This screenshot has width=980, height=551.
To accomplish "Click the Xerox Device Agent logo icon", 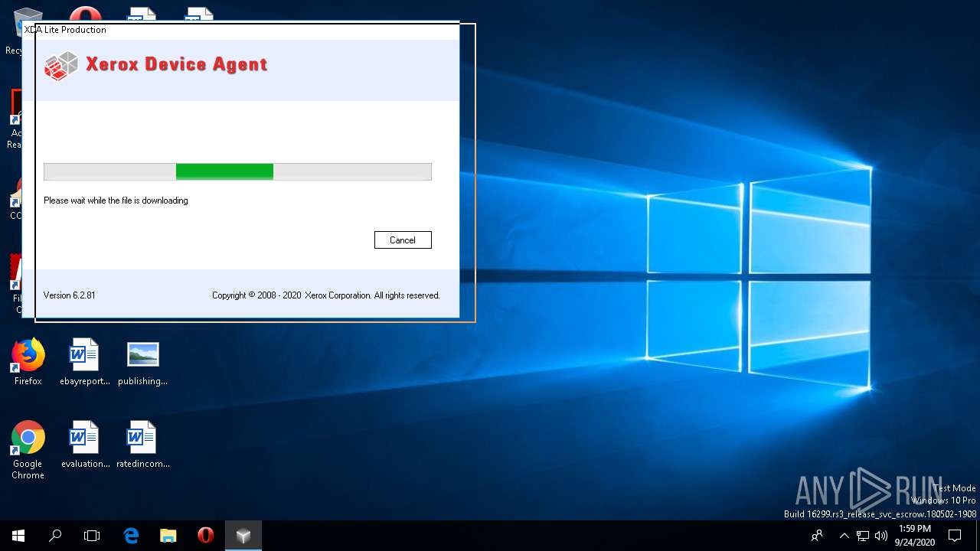I will pyautogui.click(x=61, y=65).
